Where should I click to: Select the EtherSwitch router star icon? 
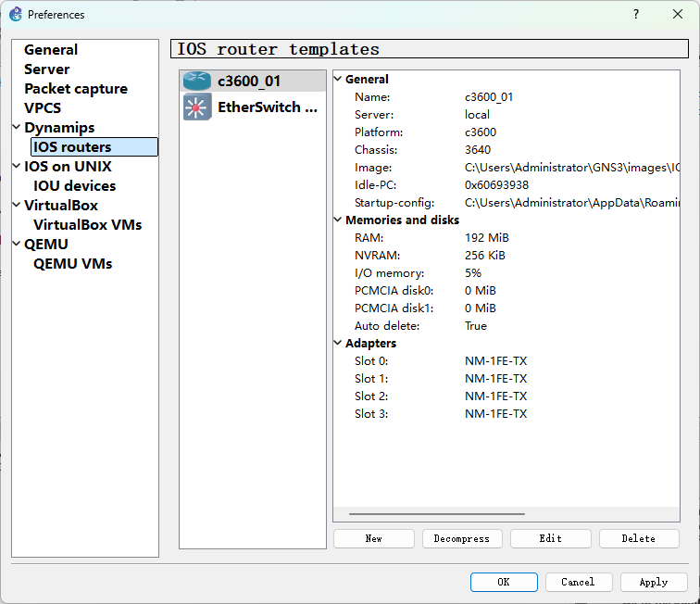click(x=197, y=107)
